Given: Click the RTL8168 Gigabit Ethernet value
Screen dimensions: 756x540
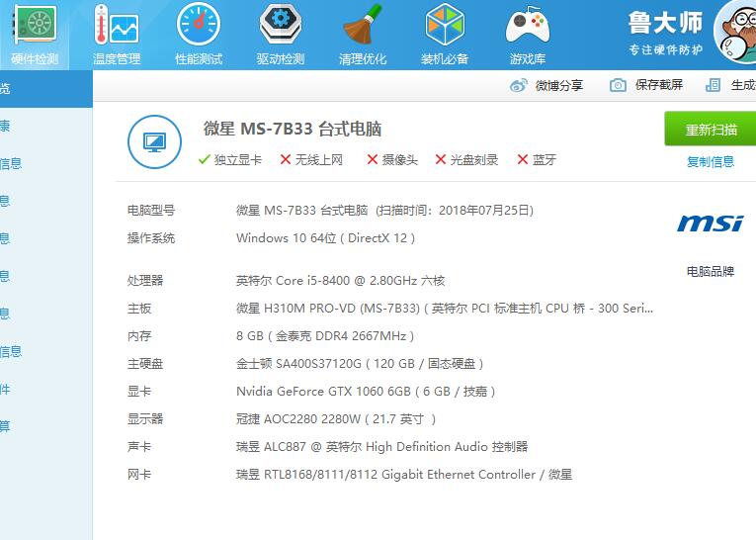Looking at the screenshot, I should 404,475.
